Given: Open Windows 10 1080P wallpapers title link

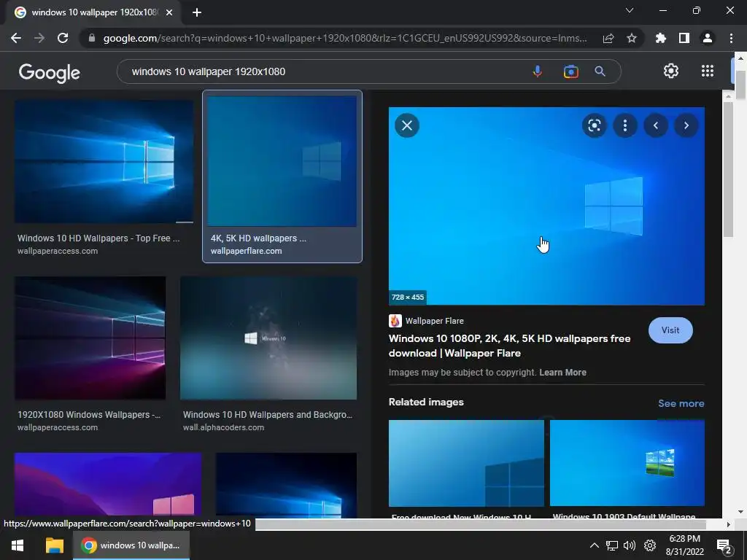Looking at the screenshot, I should [x=509, y=346].
